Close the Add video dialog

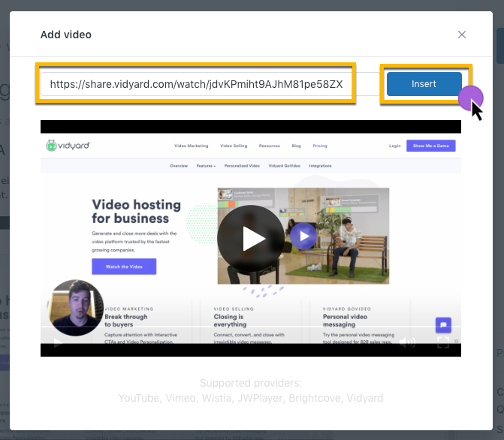(x=462, y=35)
